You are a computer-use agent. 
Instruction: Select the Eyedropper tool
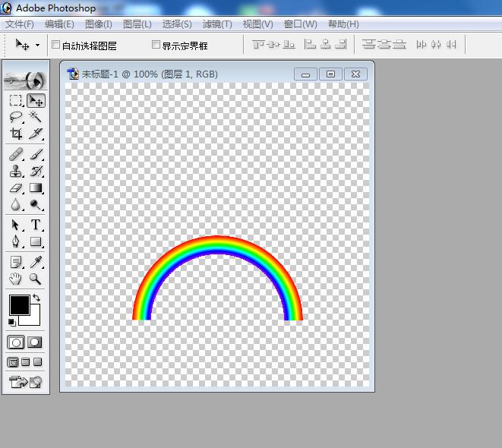pos(36,262)
